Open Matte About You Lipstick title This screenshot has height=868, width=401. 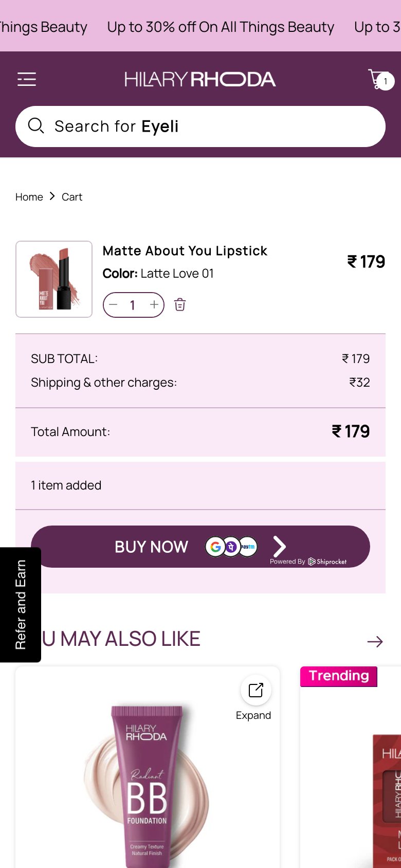click(185, 251)
